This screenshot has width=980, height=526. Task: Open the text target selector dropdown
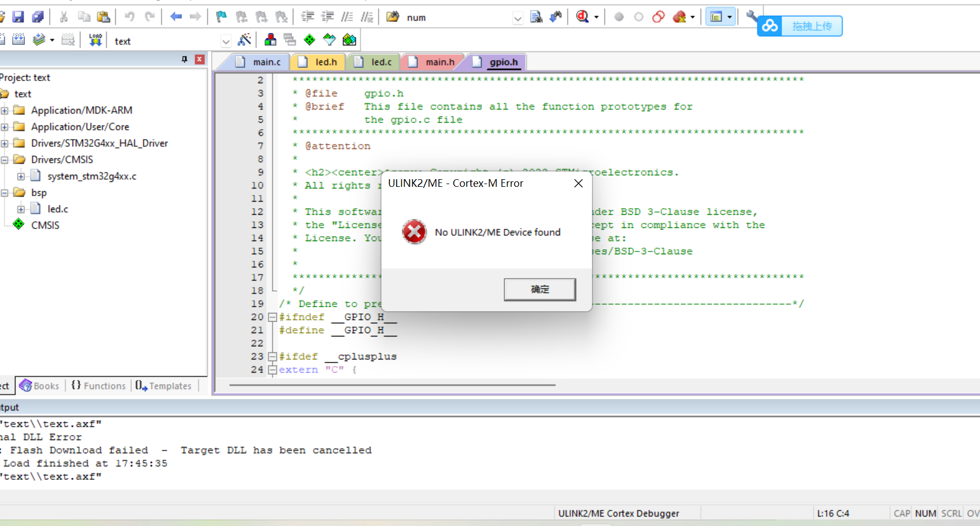pos(226,41)
